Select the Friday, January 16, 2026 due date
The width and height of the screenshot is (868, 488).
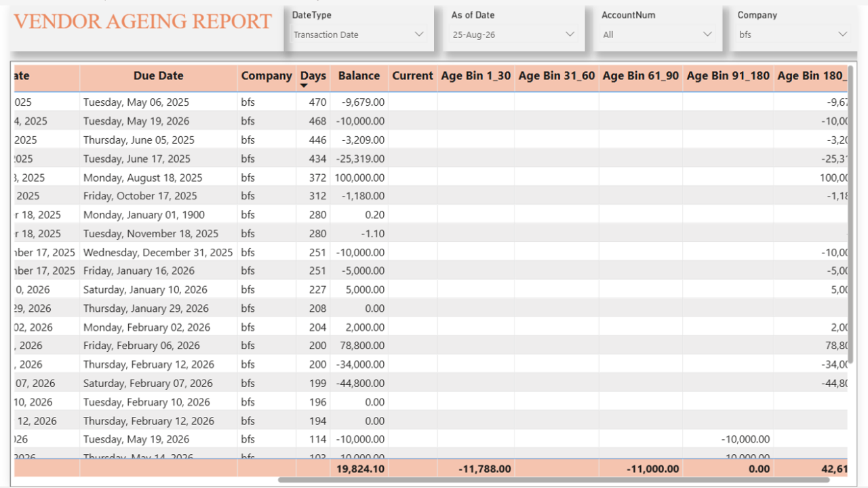pos(139,270)
